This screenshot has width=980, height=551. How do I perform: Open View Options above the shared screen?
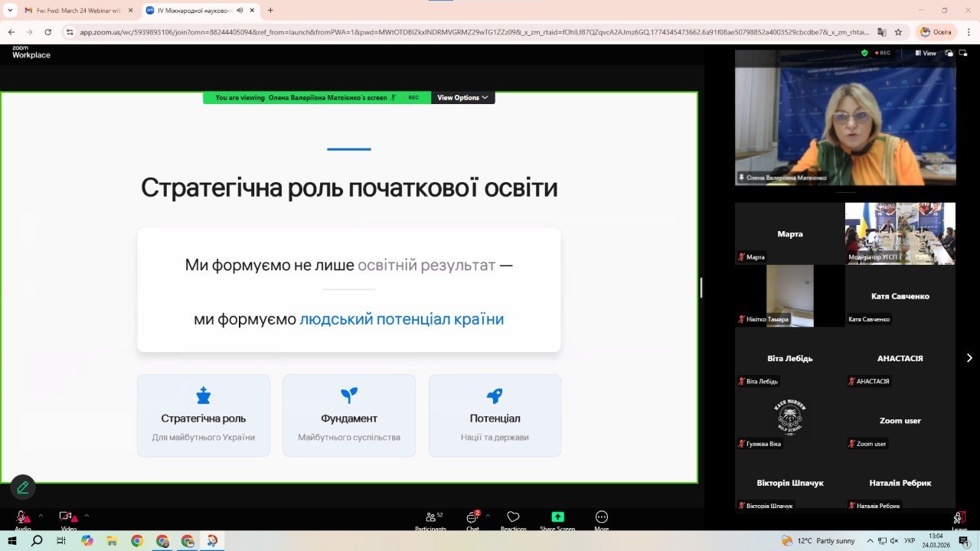462,97
